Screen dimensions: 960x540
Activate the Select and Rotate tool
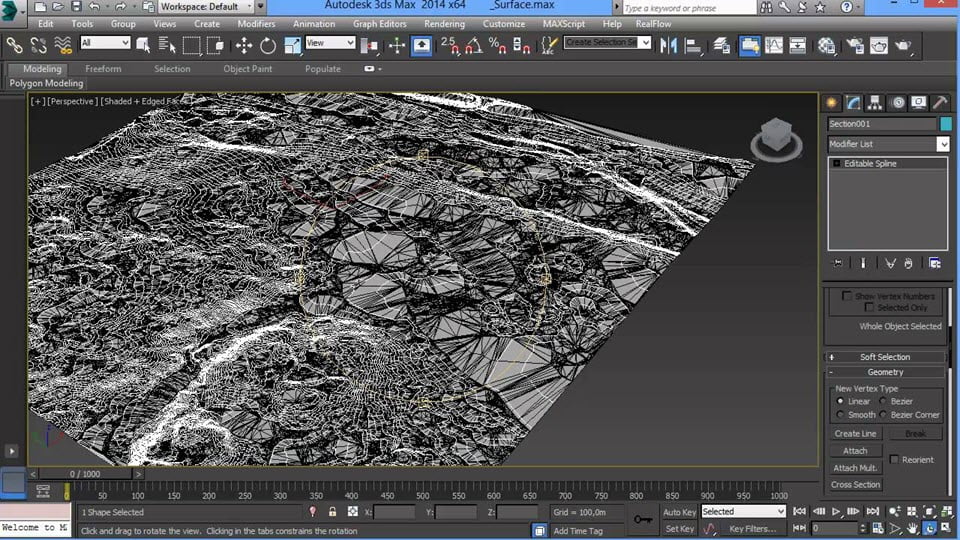[268, 45]
